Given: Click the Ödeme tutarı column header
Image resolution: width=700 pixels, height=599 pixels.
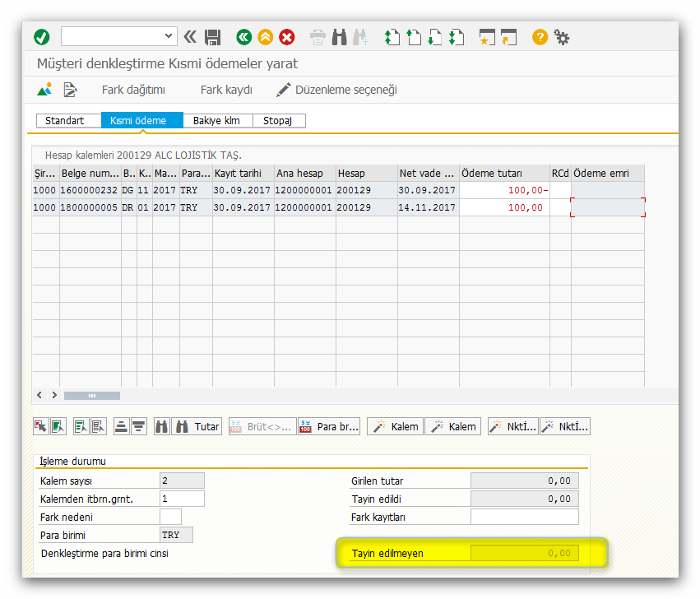Looking at the screenshot, I should tap(504, 174).
